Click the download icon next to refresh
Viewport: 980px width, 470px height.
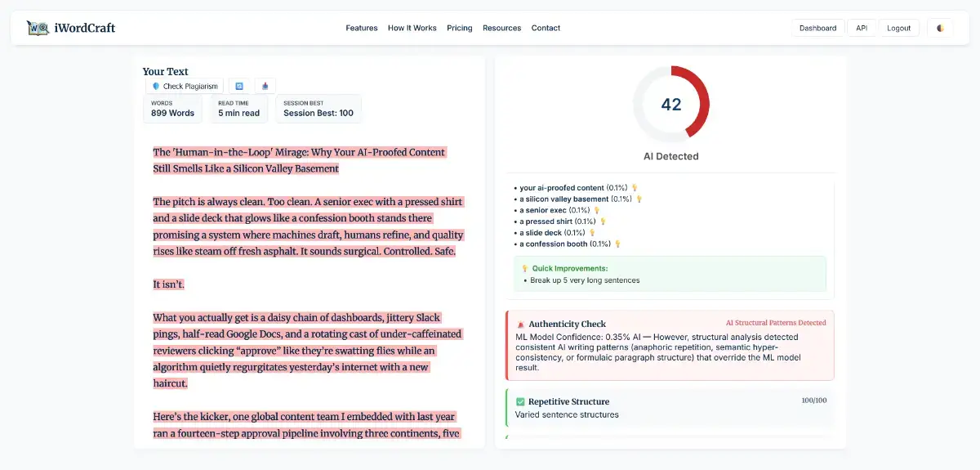coord(265,86)
